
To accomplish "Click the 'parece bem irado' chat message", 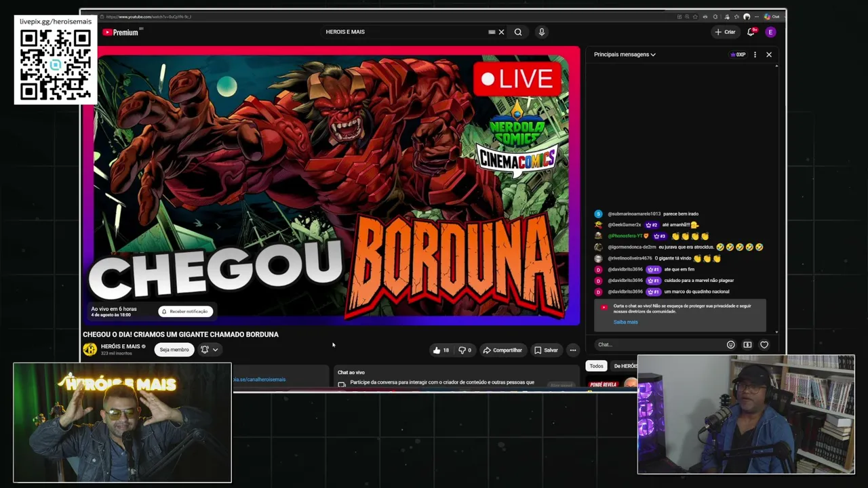I will (x=680, y=214).
